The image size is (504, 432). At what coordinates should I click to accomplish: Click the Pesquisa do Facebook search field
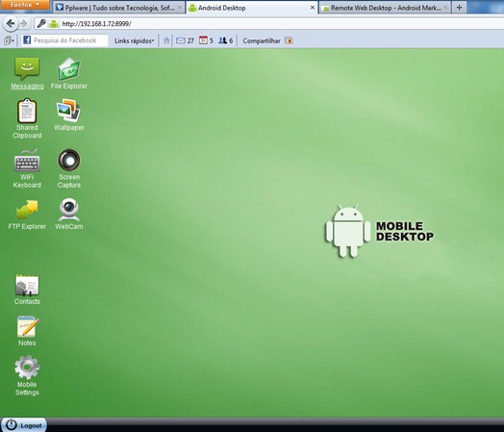[x=64, y=40]
